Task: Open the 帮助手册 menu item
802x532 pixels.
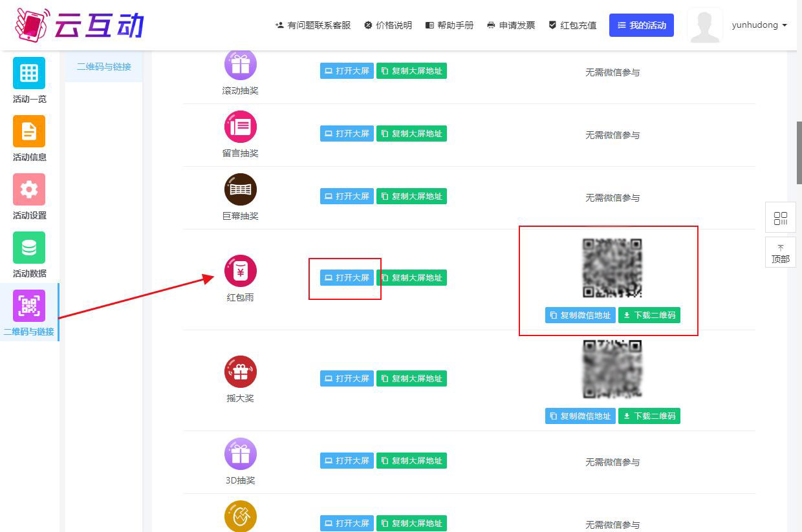Action: pos(450,25)
